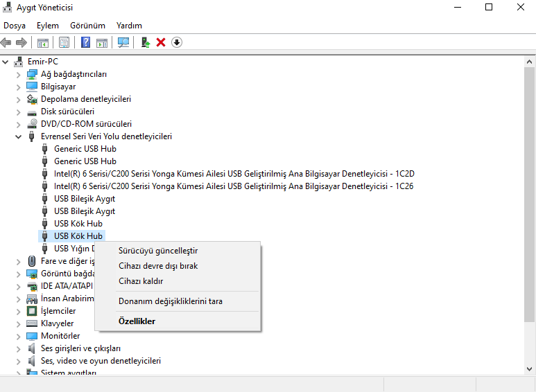Select the Intel USB controller ending 1C2D

point(234,174)
